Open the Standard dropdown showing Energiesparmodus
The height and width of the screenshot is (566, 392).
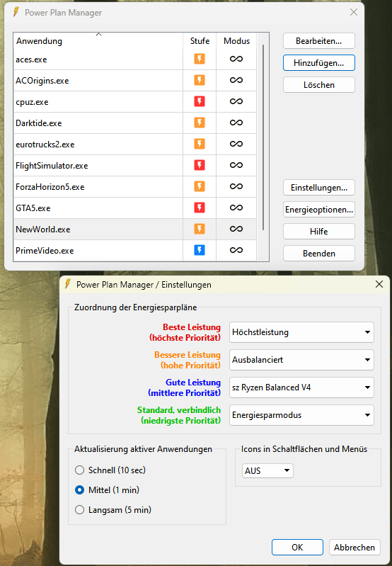301,415
